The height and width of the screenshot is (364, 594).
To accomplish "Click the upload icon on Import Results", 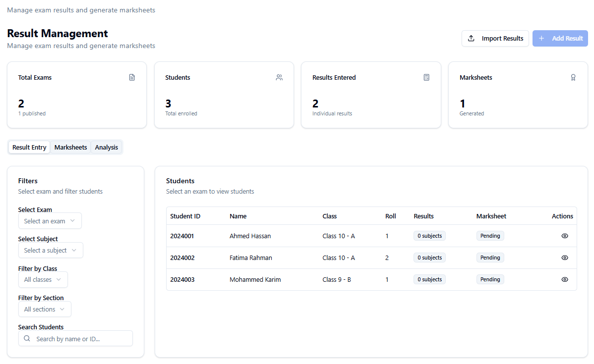I will tap(472, 39).
